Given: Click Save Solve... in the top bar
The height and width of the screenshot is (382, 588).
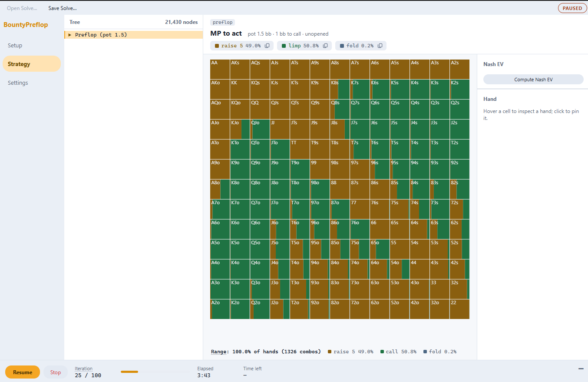Looking at the screenshot, I should coord(63,8).
